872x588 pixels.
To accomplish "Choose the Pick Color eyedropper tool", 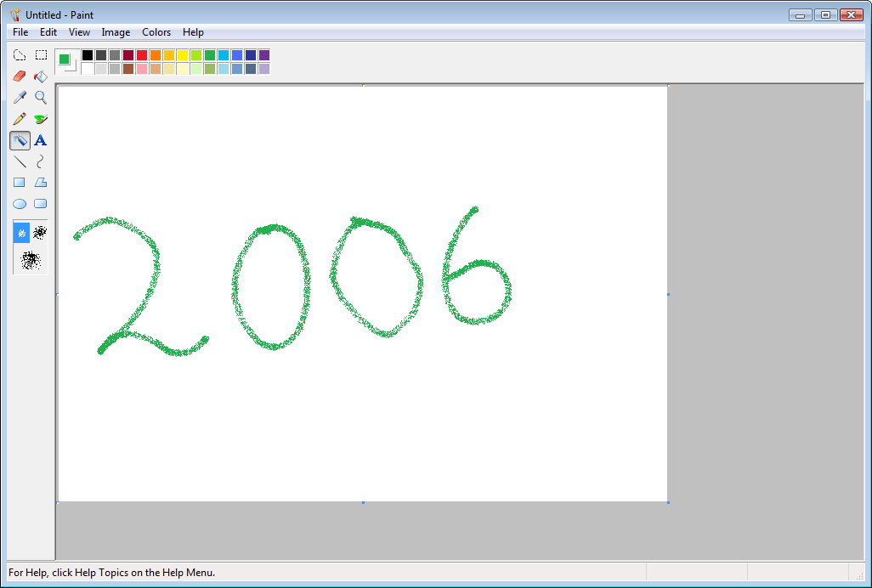I will 20,97.
